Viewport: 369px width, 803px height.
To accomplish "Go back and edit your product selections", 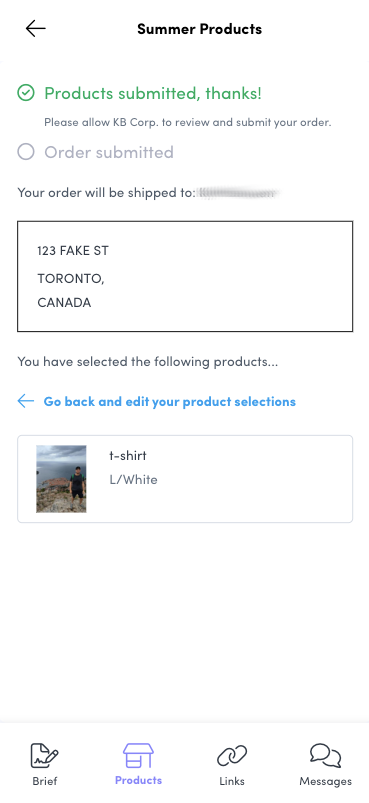I will [169, 402].
